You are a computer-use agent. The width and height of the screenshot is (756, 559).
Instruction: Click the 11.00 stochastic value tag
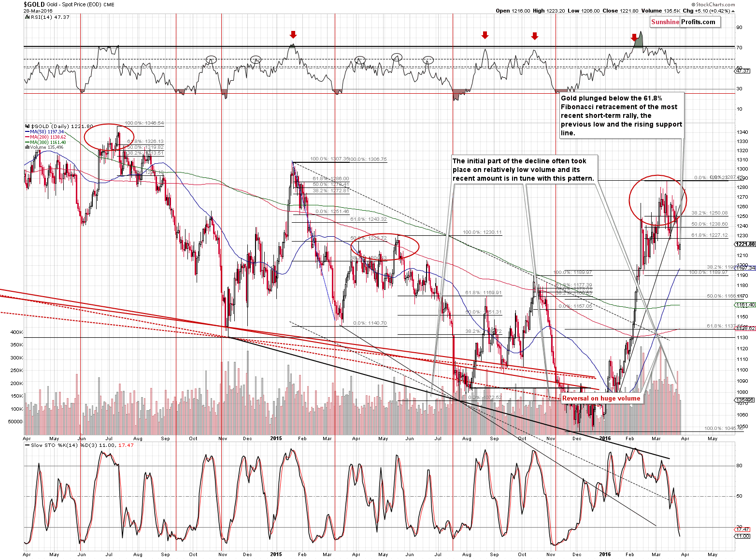click(742, 536)
